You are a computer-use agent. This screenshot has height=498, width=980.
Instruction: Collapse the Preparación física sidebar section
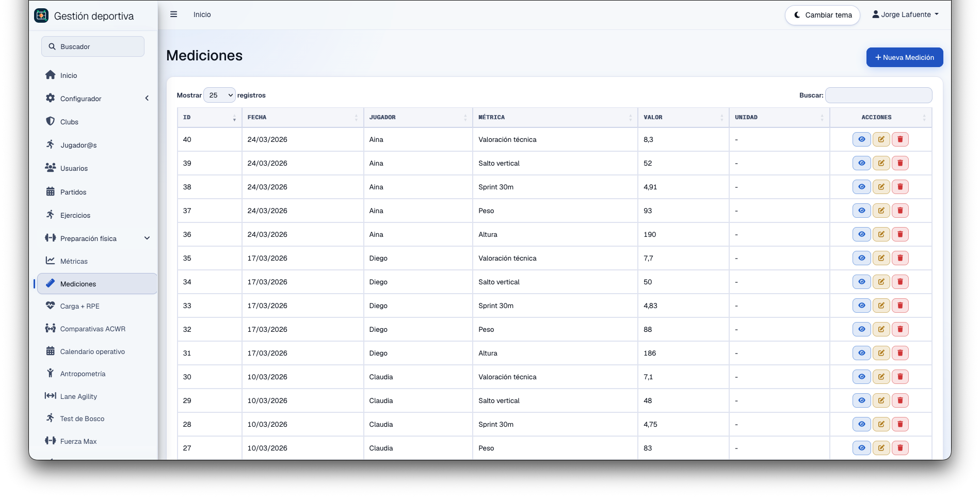click(x=98, y=238)
